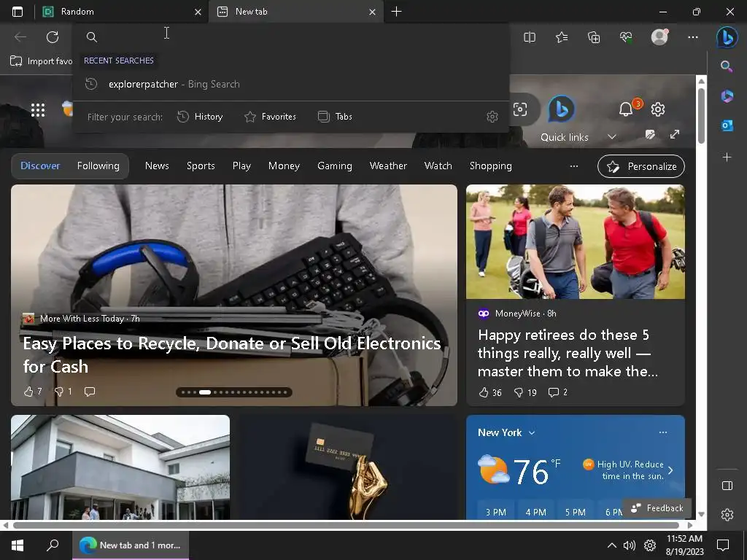Open new tab plus button
Viewport: 747px width, 560px height.
click(396, 12)
